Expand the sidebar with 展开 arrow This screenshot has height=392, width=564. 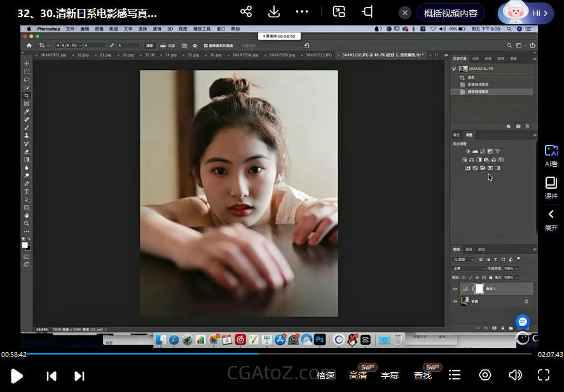[x=551, y=219]
